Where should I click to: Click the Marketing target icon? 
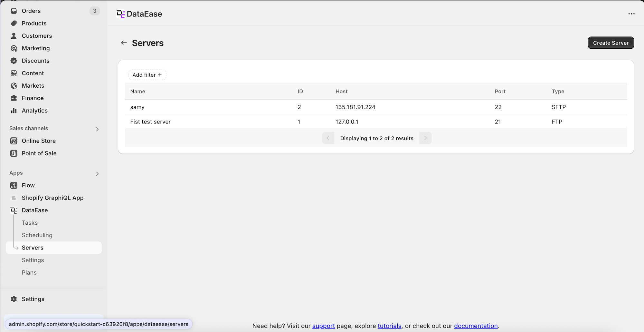(x=14, y=48)
